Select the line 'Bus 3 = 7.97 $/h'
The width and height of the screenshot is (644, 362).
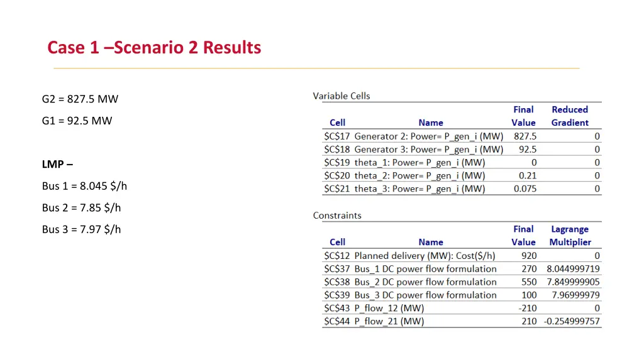[81, 229]
